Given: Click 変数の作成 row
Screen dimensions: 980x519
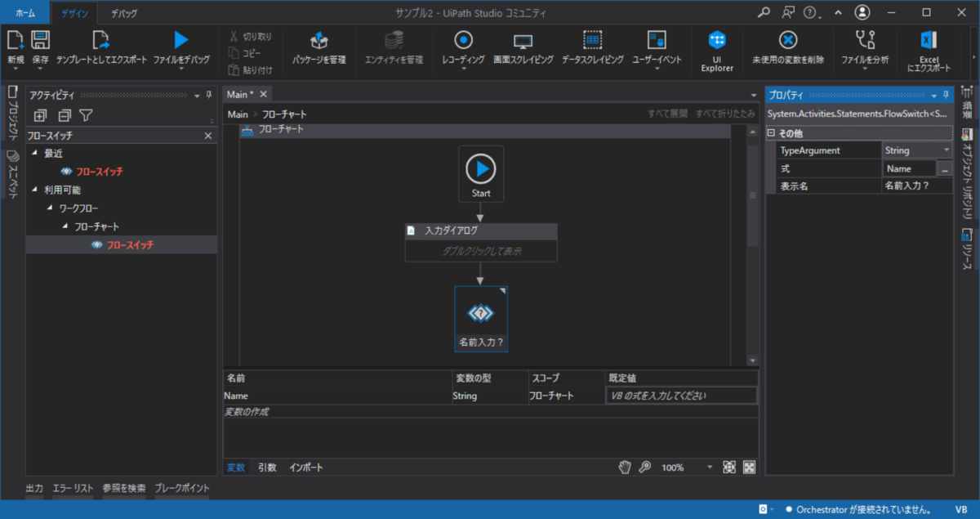Looking at the screenshot, I should 490,412.
